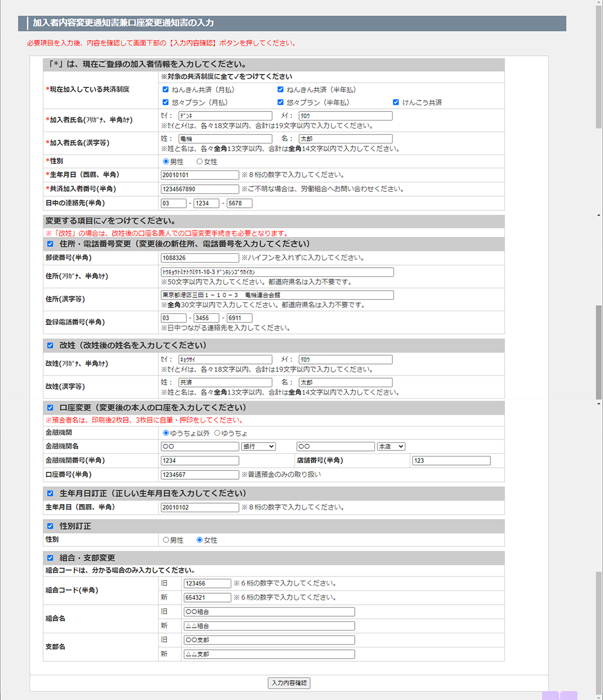Expand the 本店 branch type dropdown
This screenshot has width=603, height=700.
(x=391, y=446)
